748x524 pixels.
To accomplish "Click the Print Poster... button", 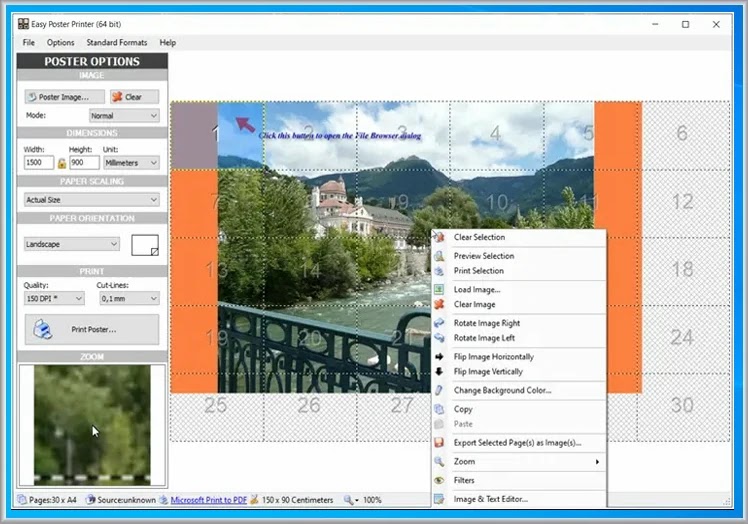I will tap(92, 329).
